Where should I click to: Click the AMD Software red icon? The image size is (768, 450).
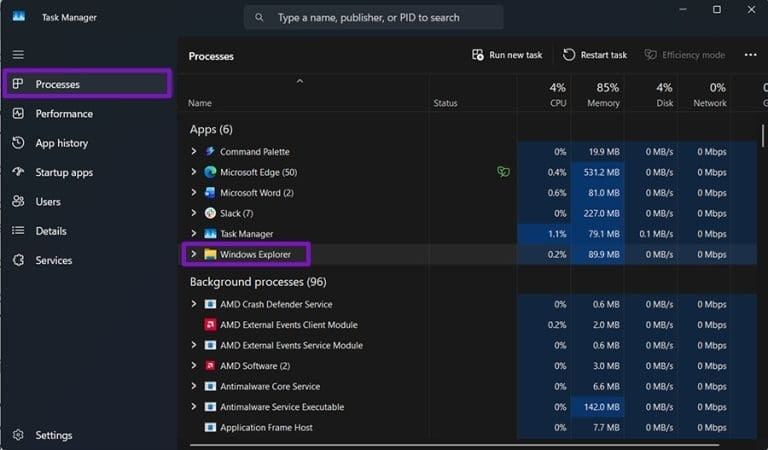pyautogui.click(x=210, y=366)
